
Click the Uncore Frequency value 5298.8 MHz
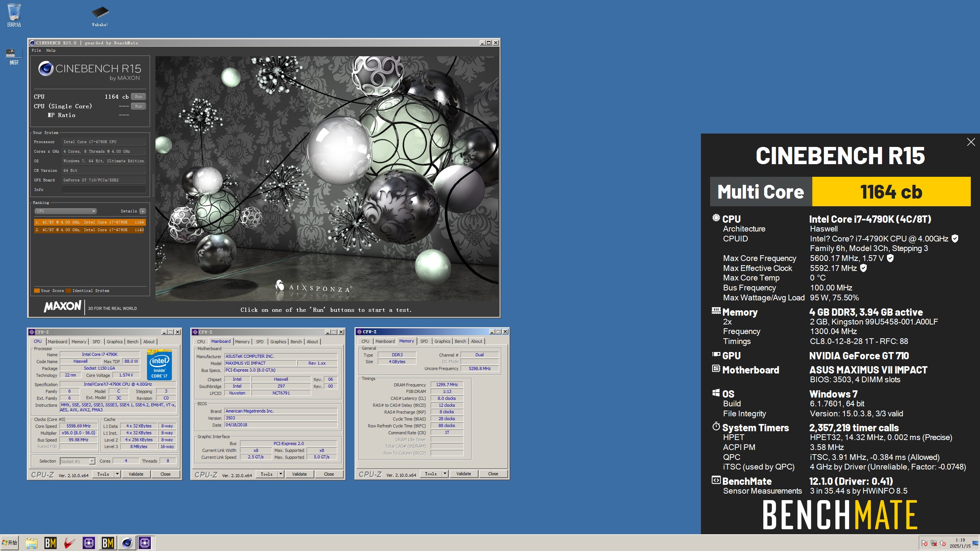coord(480,368)
